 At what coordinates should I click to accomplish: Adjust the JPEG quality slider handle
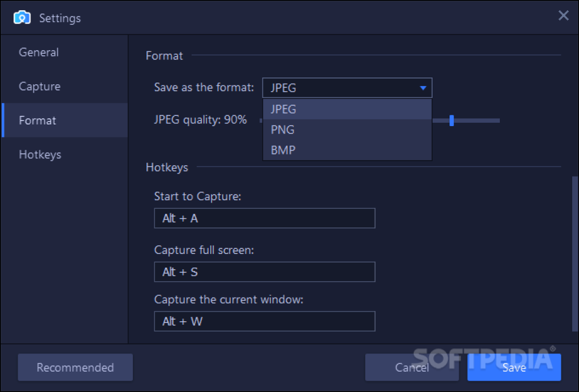pos(452,120)
